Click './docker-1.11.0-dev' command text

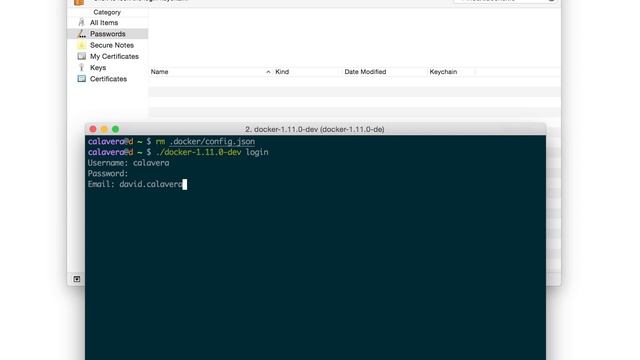198,152
